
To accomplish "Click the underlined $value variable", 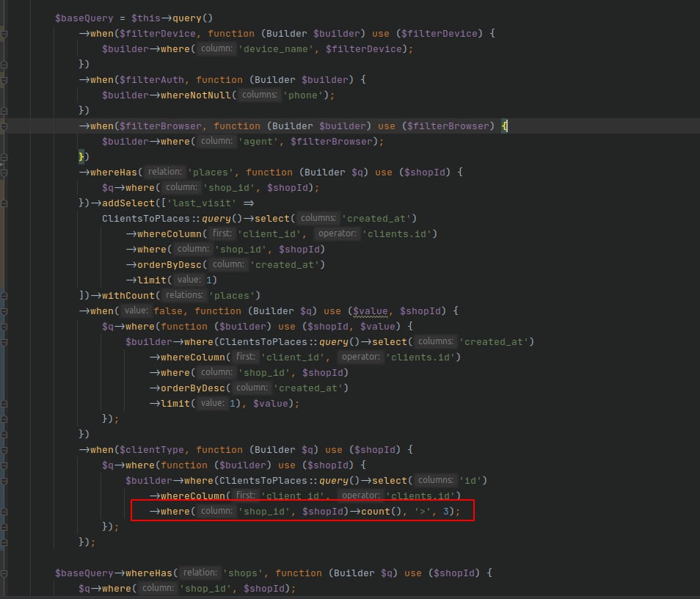I will tap(370, 311).
